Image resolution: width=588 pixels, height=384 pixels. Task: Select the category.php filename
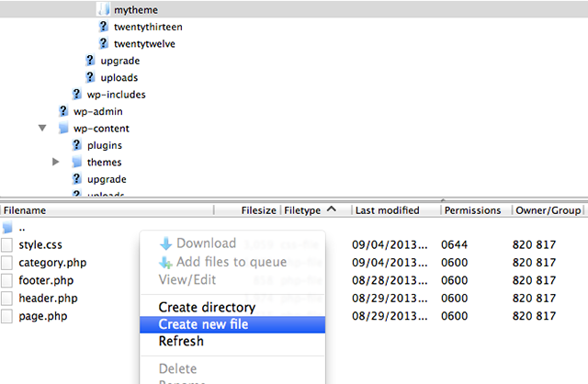click(52, 263)
